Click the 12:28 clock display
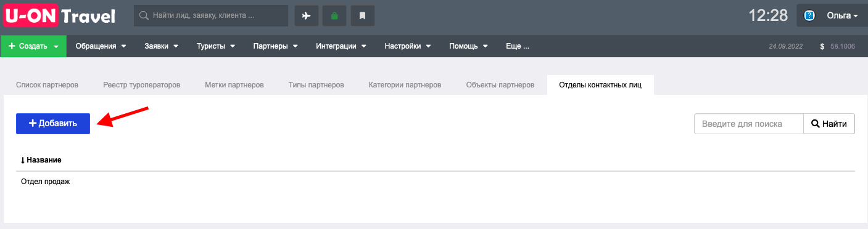Screen dimensions: 868x229 (x=769, y=15)
